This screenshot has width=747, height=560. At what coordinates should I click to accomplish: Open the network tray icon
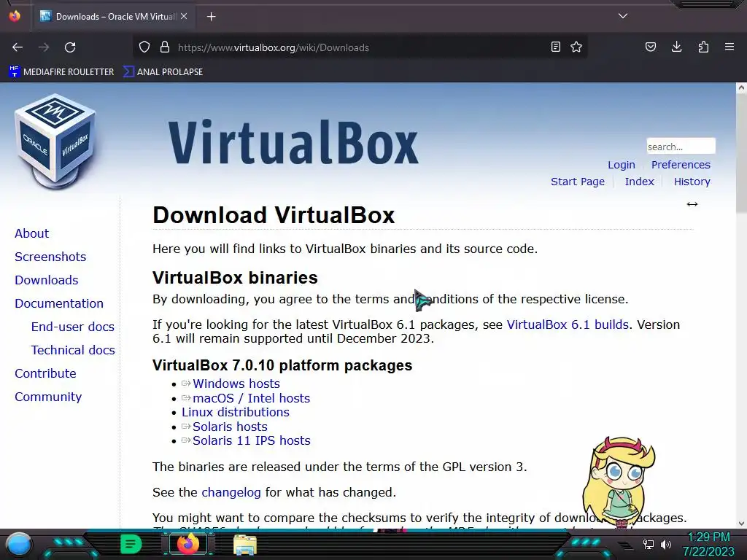tap(649, 544)
